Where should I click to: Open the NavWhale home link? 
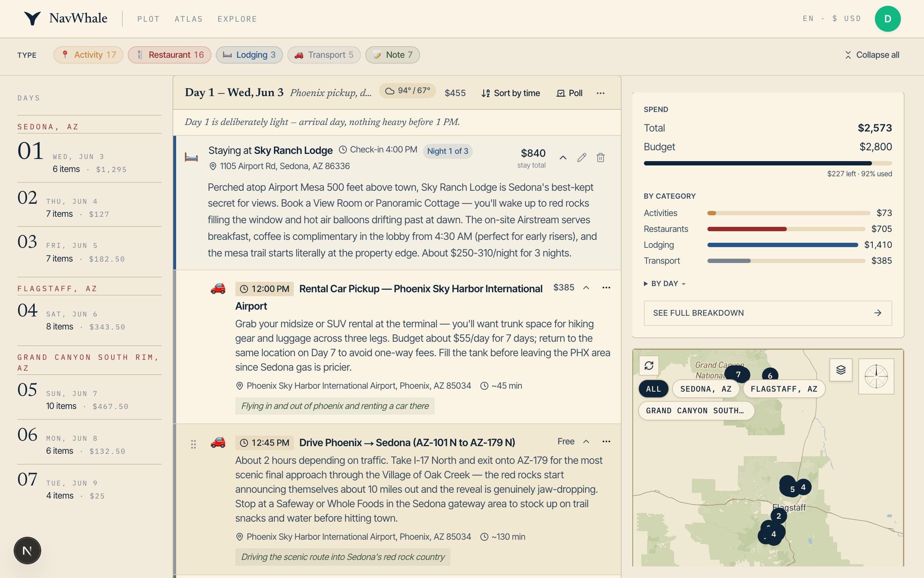(78, 18)
